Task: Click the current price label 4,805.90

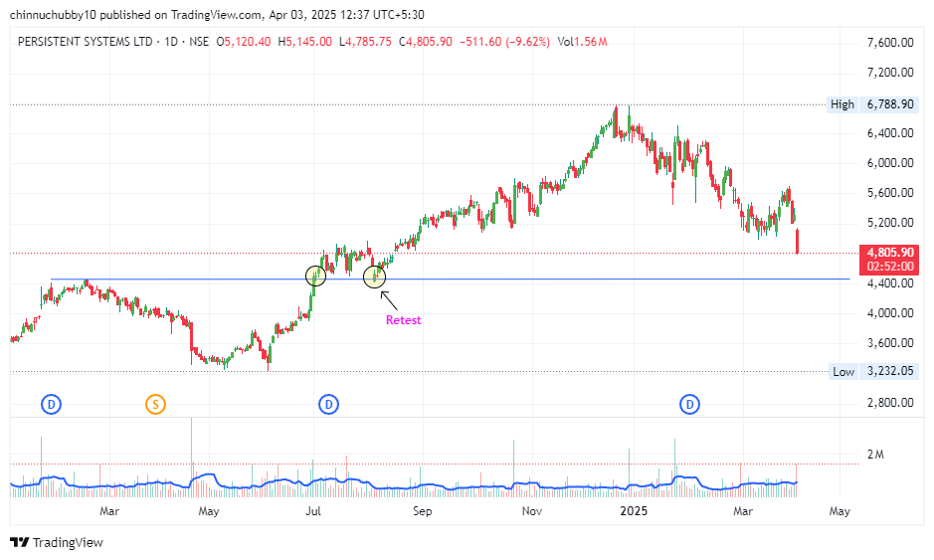Action: 890,253
